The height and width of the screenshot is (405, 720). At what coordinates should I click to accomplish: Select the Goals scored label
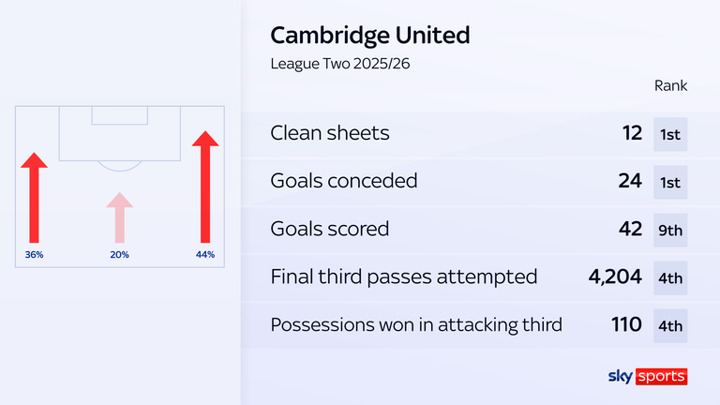(330, 229)
